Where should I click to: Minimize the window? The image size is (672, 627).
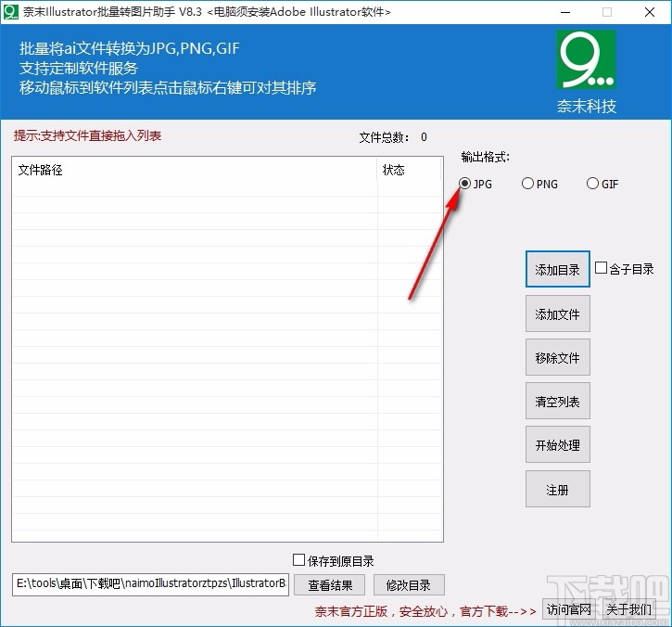[565, 12]
